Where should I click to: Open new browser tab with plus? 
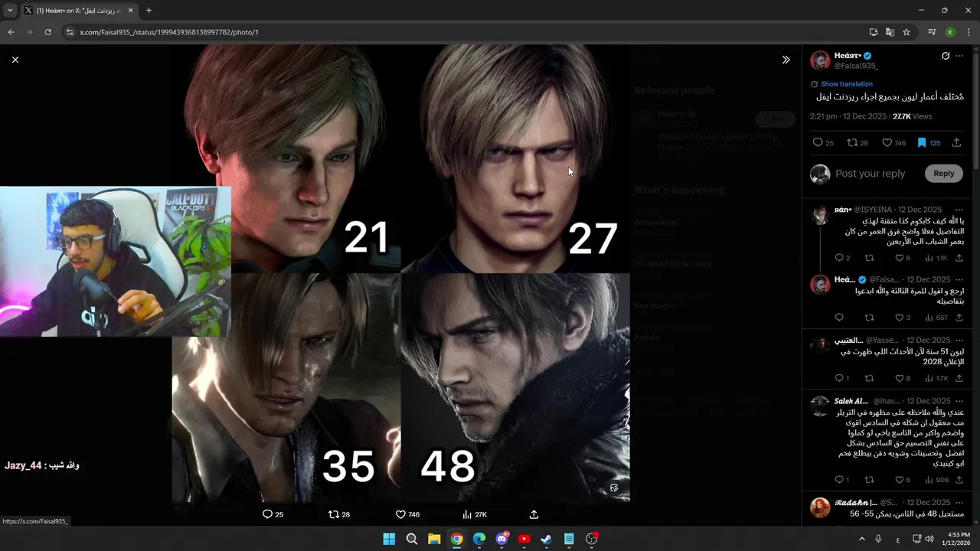[149, 11]
